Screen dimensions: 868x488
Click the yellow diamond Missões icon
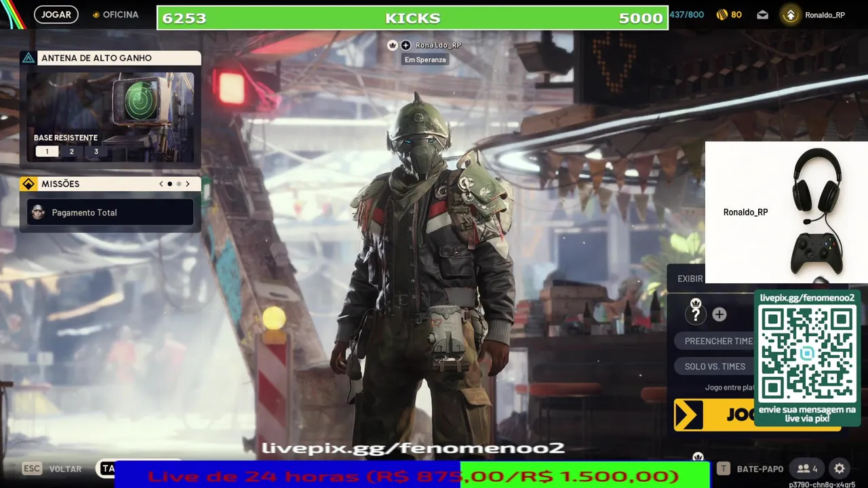point(28,184)
